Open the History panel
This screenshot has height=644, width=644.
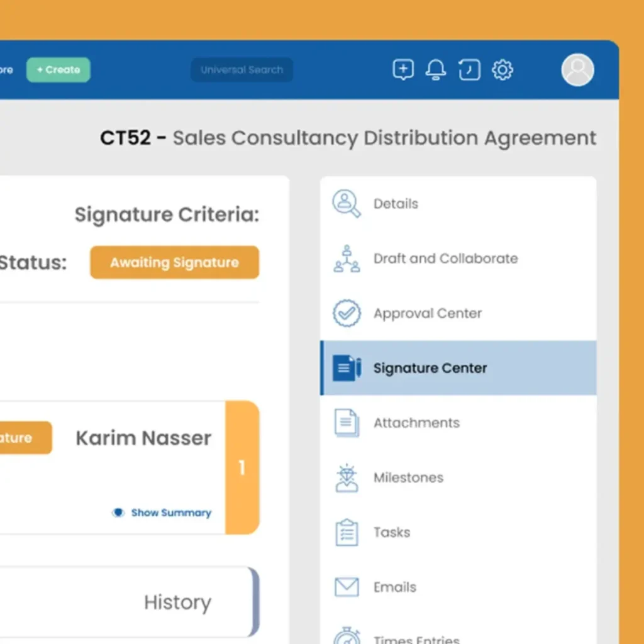[x=177, y=602]
